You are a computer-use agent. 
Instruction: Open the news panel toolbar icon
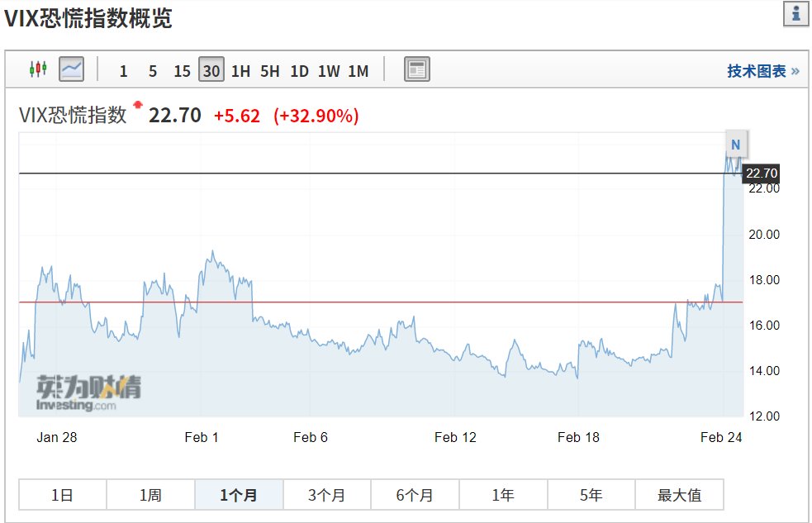(417, 70)
